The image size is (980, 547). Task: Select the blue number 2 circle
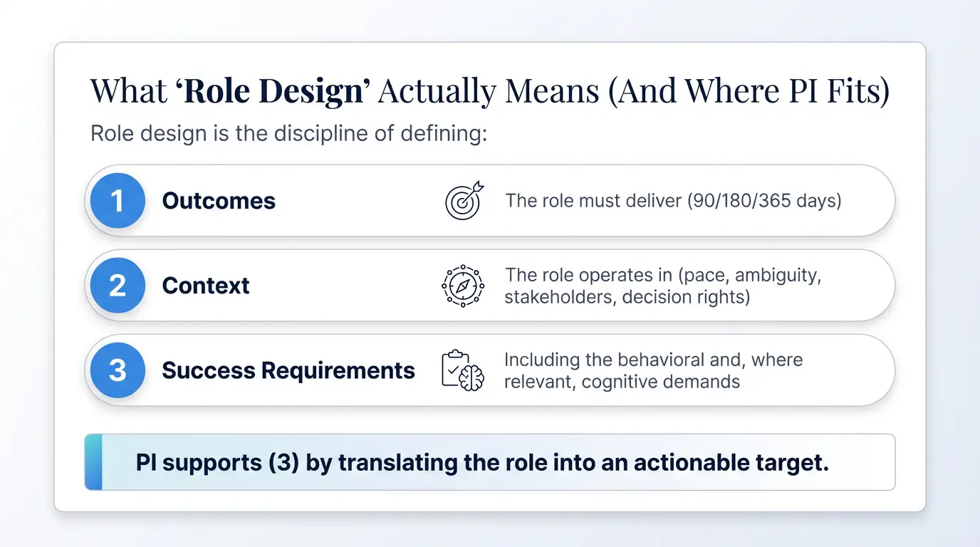tap(118, 286)
